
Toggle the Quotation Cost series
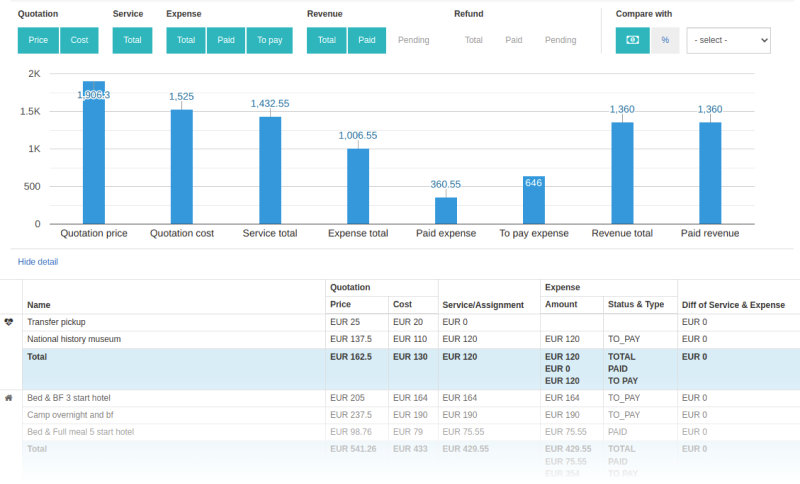coord(79,40)
